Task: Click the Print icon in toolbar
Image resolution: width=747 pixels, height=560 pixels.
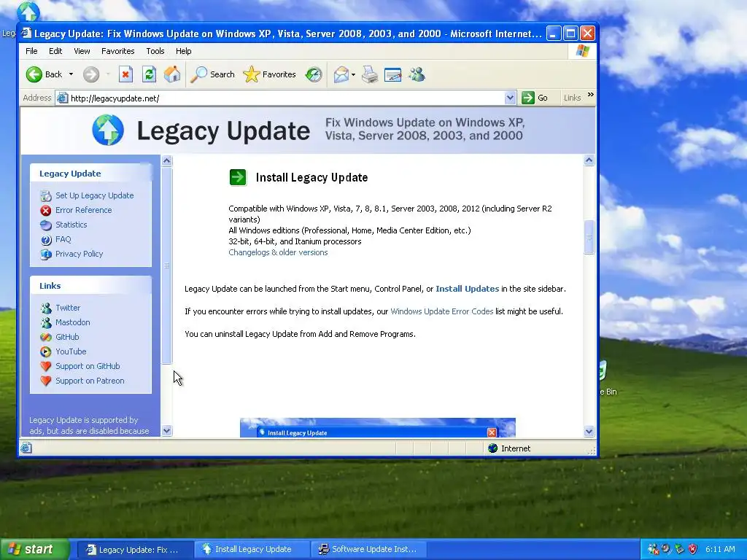Action: 370,74
